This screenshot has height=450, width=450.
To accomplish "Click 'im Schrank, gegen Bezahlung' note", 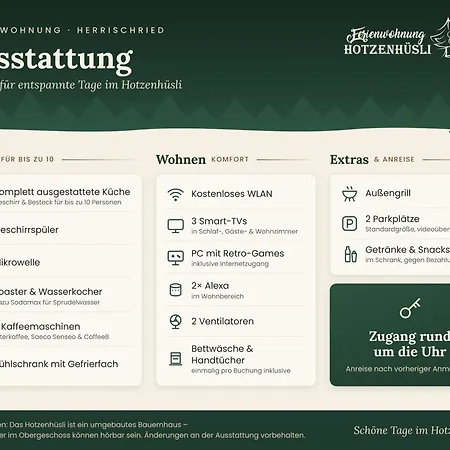I will [x=407, y=260].
